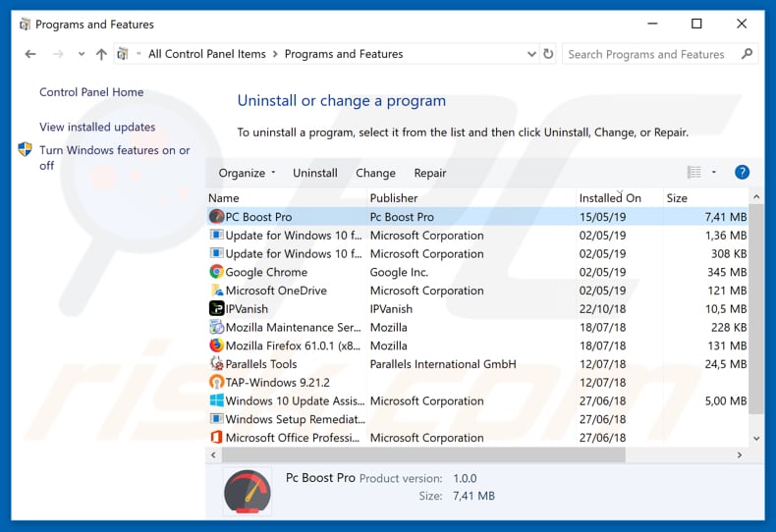The height and width of the screenshot is (532, 776).
Task: Click the scroll up arrow of list
Action: coord(755,197)
